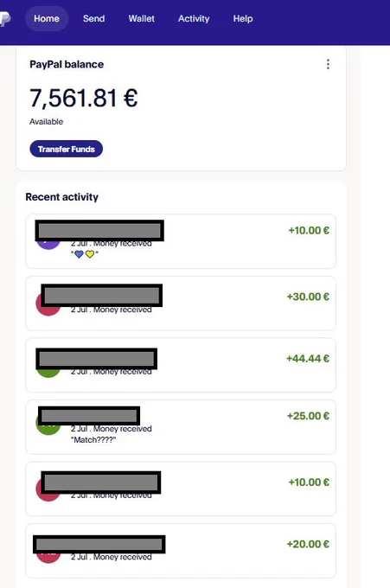Go to the Send menu
Viewport: 390px width, 588px height.
(93, 18)
